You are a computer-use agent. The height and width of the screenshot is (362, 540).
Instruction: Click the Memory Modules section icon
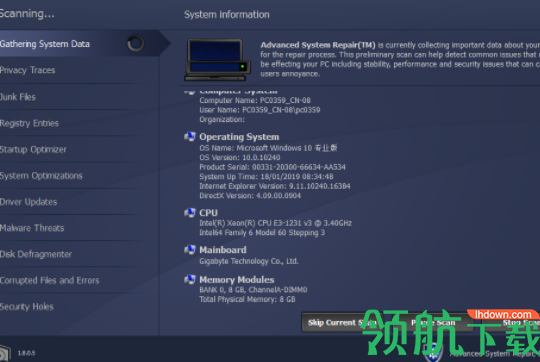190,279
